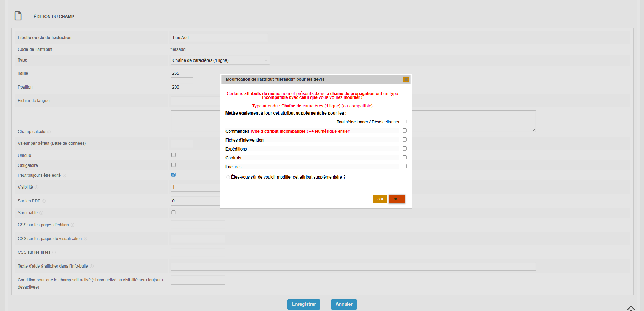Click the CSS sur les pages de visualisation field
This screenshot has width=644, height=311.
coord(198,239)
